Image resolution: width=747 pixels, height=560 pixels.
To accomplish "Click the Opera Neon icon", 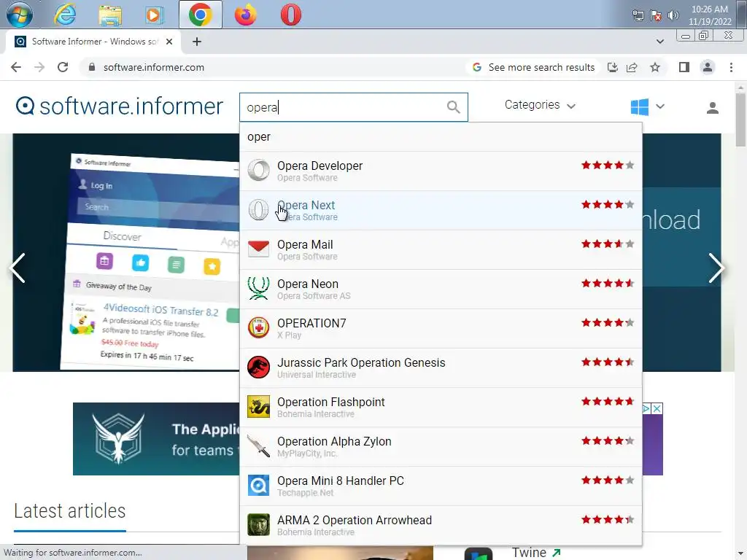I will coord(259,288).
